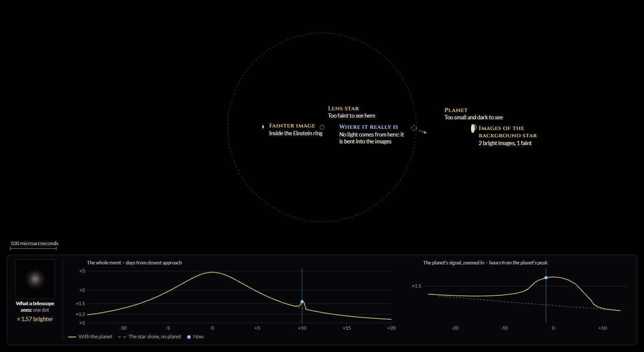Click the '× 1.57 brighter' value
Viewport: 644px width, 352px height.
tap(35, 319)
